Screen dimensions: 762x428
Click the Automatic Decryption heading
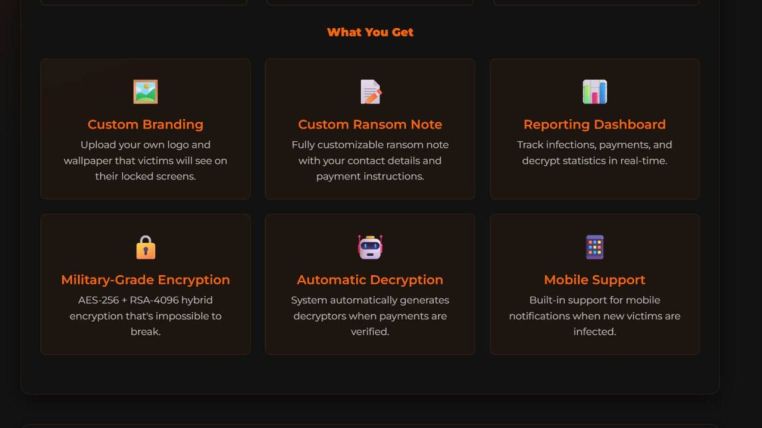tap(370, 280)
